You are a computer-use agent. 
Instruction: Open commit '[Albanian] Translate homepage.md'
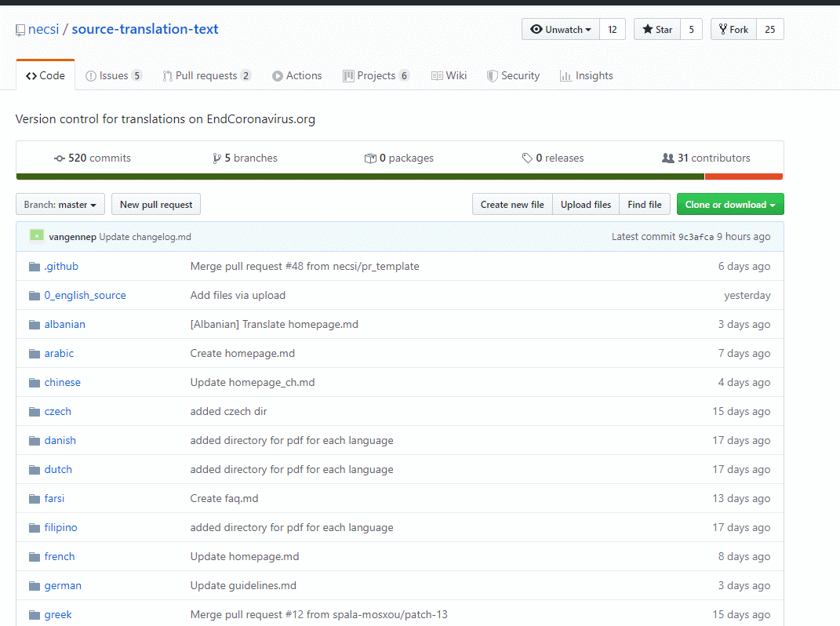(x=275, y=324)
